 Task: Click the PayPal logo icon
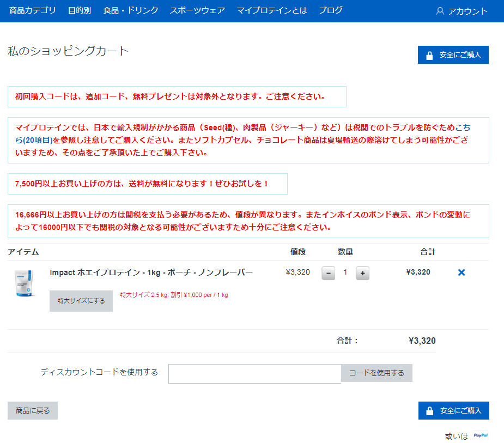click(x=481, y=435)
